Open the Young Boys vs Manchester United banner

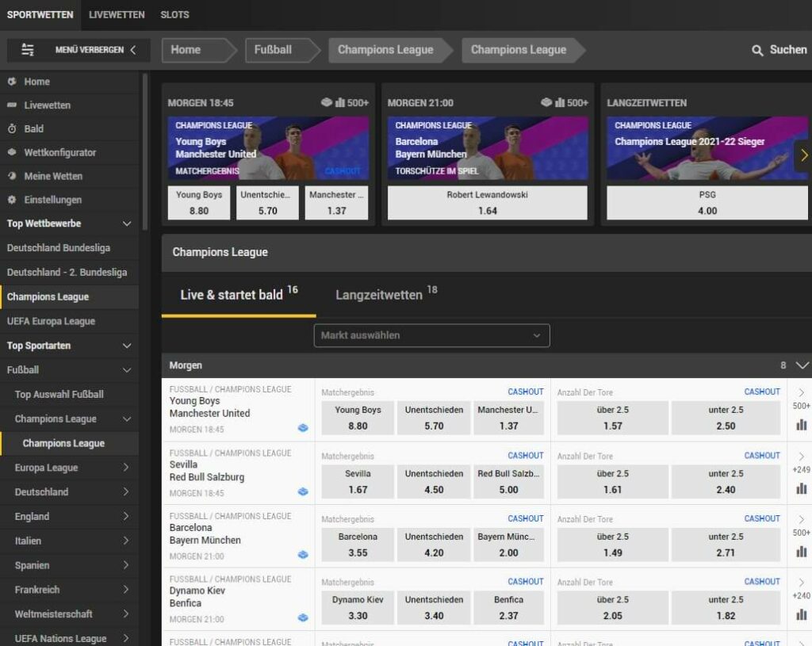pyautogui.click(x=268, y=148)
